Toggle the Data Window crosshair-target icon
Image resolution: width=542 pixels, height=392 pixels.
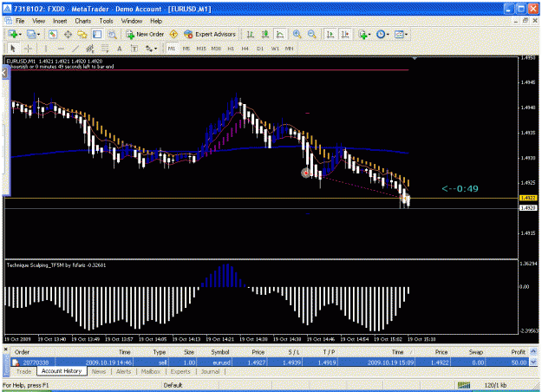click(68, 34)
